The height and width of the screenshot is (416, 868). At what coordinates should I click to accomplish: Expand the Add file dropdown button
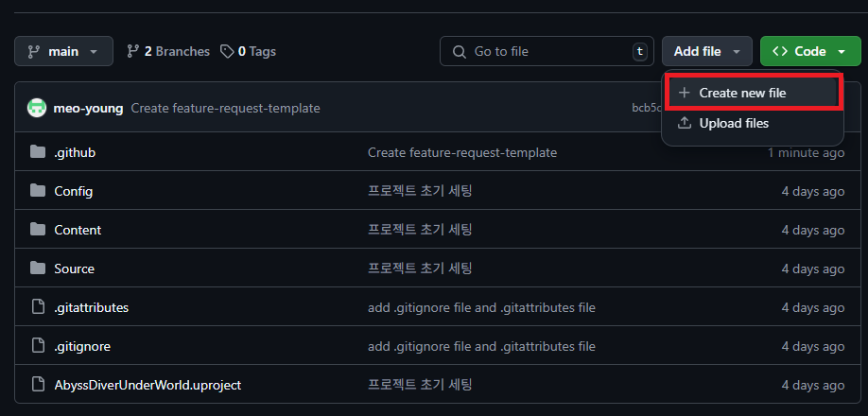(707, 51)
